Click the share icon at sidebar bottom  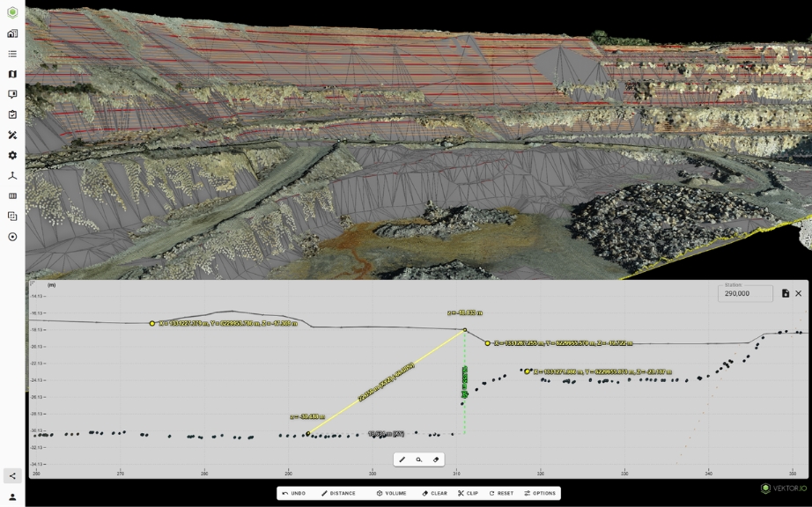12,476
